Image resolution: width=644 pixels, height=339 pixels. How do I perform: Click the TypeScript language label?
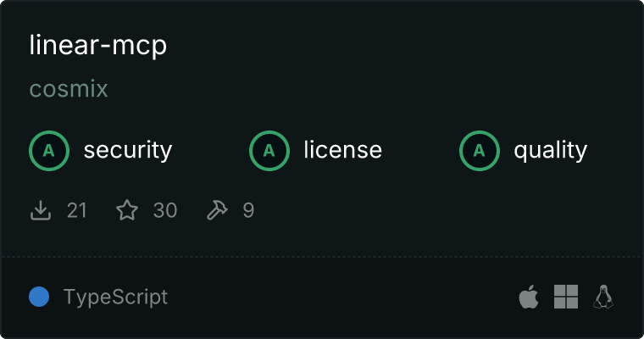[x=115, y=297]
